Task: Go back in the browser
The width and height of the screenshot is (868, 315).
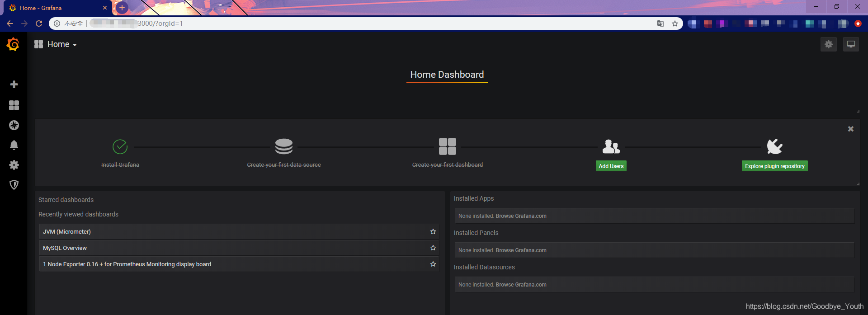Action: (x=10, y=24)
